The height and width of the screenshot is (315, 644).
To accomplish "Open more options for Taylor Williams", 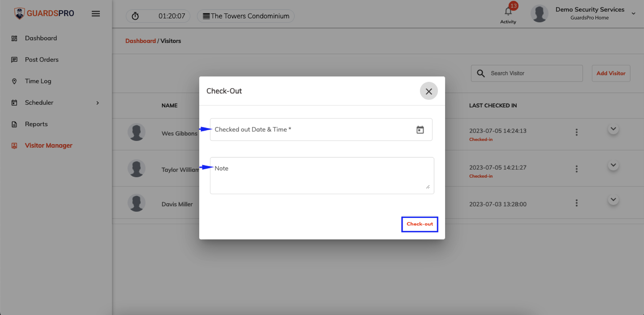I will (x=577, y=169).
